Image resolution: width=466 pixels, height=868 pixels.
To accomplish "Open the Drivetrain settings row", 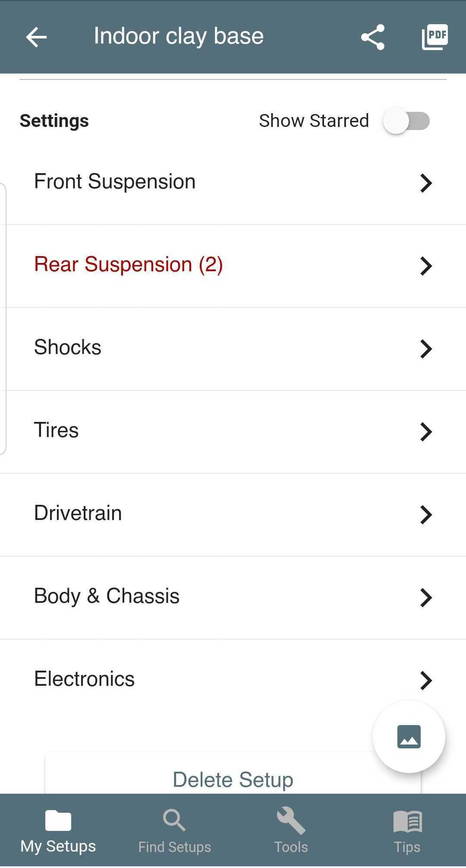I will pos(233,514).
